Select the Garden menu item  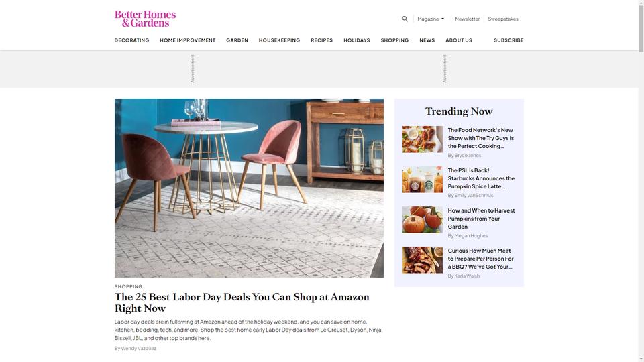237,40
